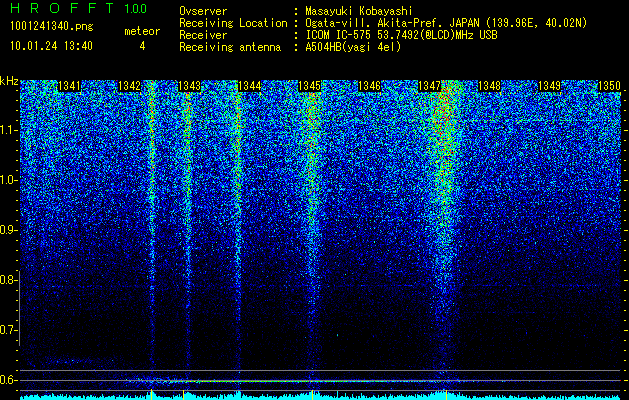Click the 1345 time marker
Screen dimensions: 629x400
pyautogui.click(x=310, y=86)
